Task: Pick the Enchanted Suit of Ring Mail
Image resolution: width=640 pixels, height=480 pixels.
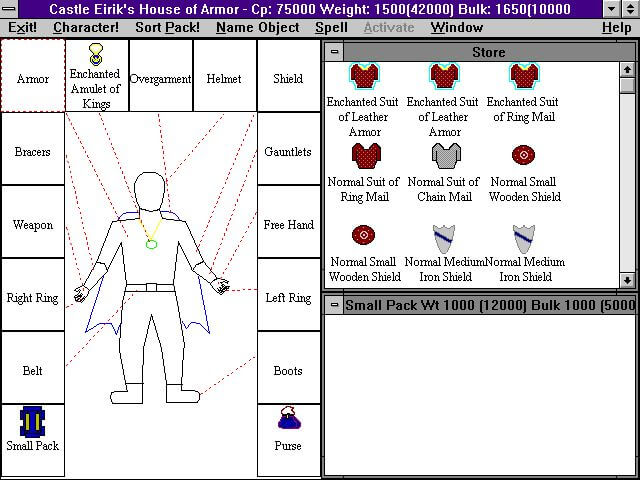Action: pyautogui.click(x=524, y=76)
